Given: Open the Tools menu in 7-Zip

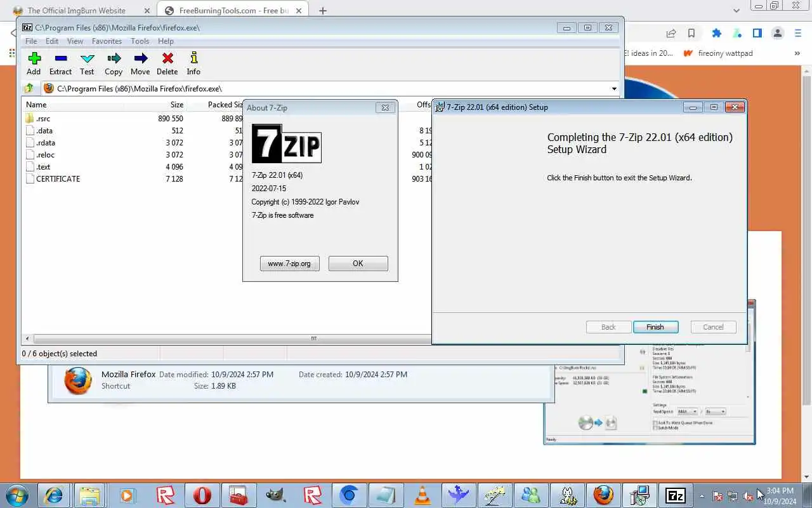Looking at the screenshot, I should (140, 41).
